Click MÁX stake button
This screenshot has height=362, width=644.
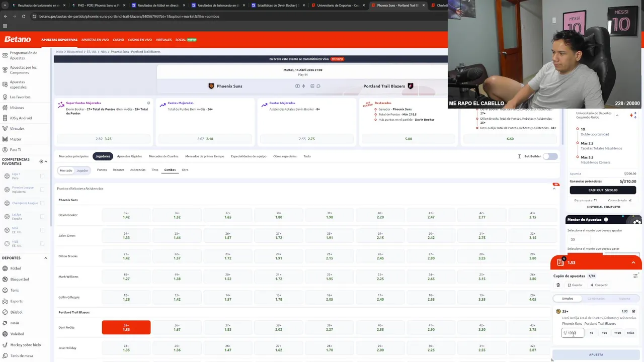point(630,333)
